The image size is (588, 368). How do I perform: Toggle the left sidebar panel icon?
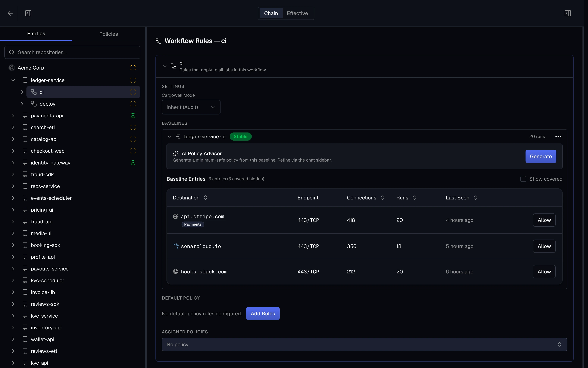(x=28, y=13)
